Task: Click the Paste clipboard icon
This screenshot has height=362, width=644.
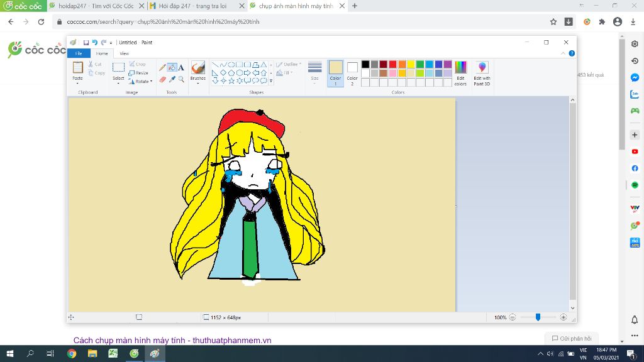Action: point(77,67)
